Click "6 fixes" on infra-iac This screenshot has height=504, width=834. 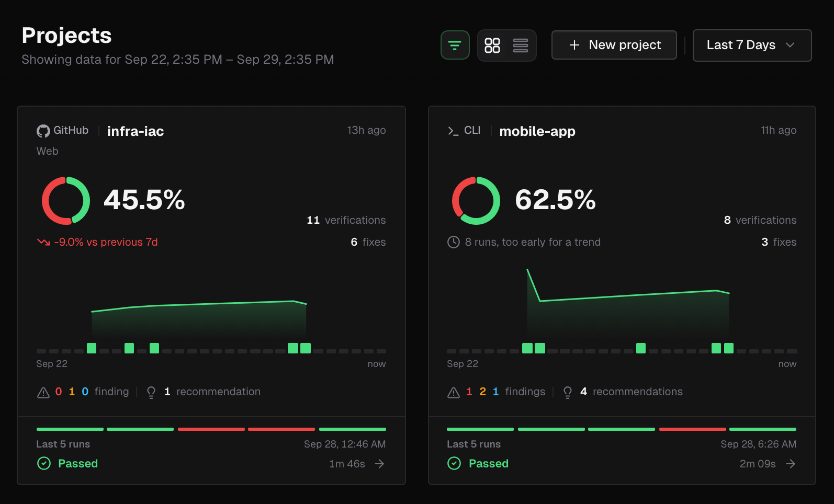click(x=368, y=242)
